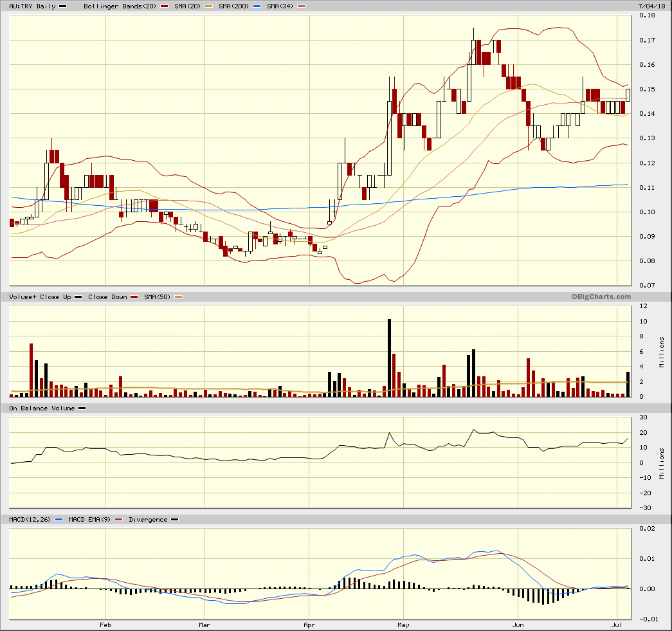Viewport: 672px width, 631px height.
Task: Click the SMA(34) legend label
Action: (280, 6)
